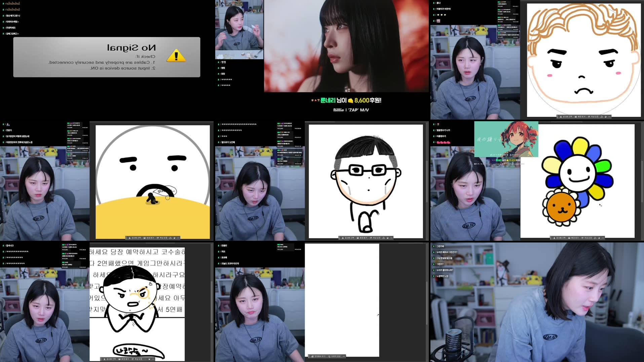
Task: Click the Billlie ZAP music video frame
Action: pyautogui.click(x=346, y=46)
